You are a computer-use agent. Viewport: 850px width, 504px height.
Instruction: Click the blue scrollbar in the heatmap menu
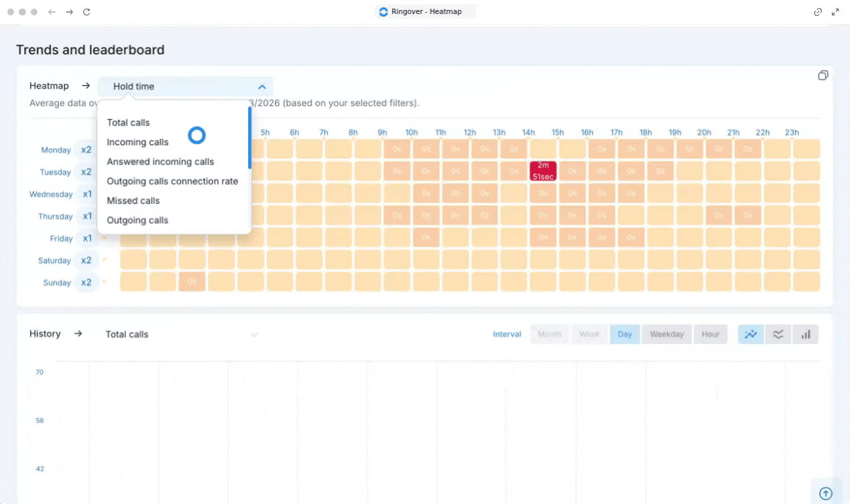[x=250, y=137]
